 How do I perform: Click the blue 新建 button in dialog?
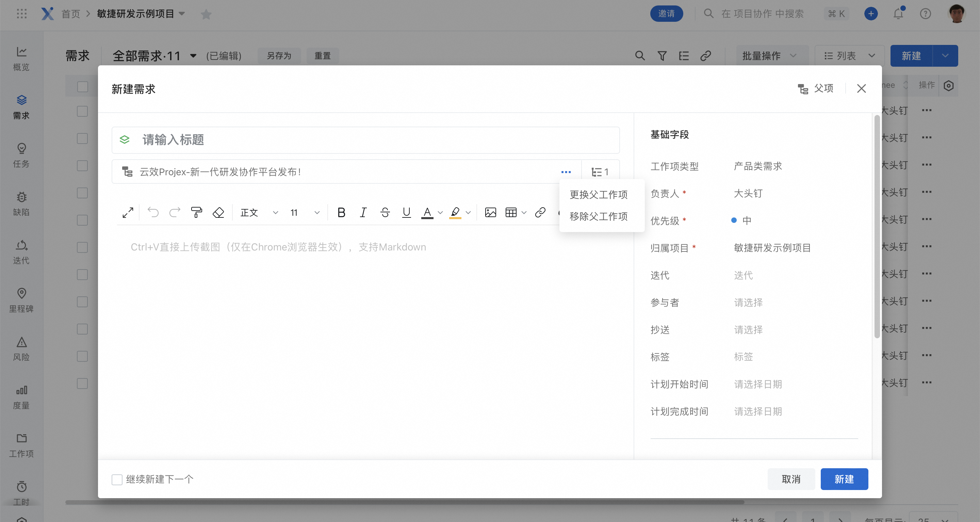tap(844, 479)
